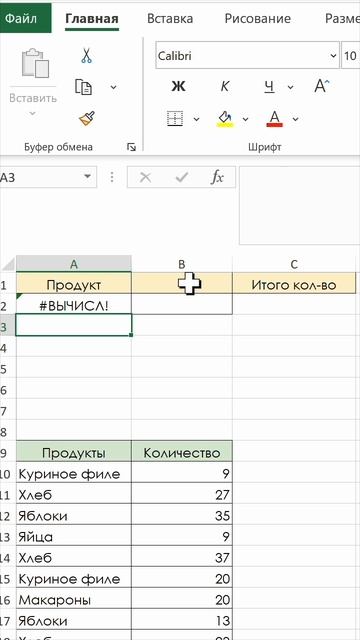Click the Copy icon
The image size is (360, 640).
pos(84,87)
